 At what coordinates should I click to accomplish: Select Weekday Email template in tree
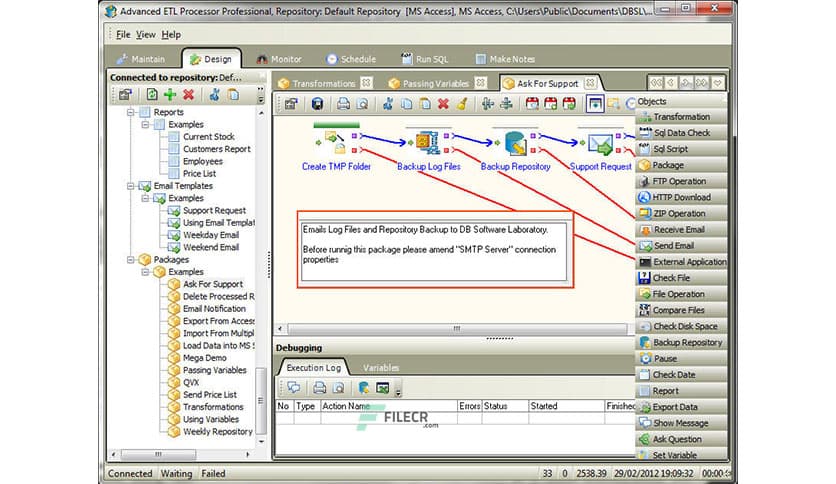(x=211, y=235)
